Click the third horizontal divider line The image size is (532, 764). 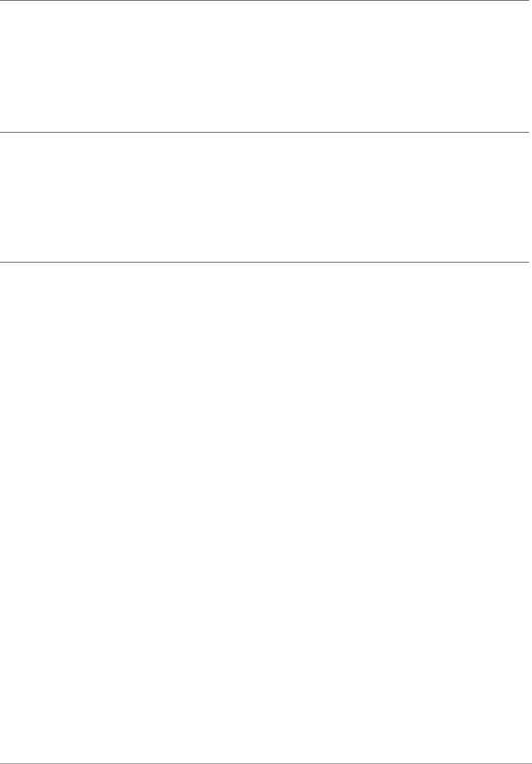[x=265, y=262]
